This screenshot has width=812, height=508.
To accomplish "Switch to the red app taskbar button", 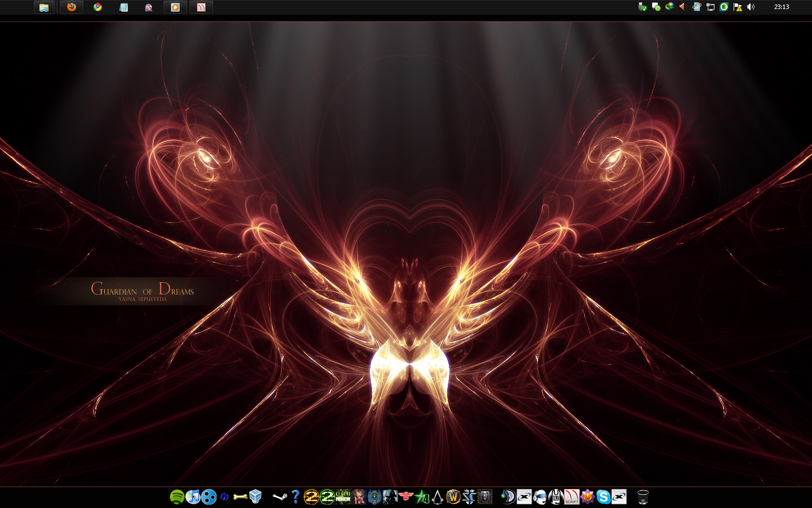I will [x=201, y=7].
